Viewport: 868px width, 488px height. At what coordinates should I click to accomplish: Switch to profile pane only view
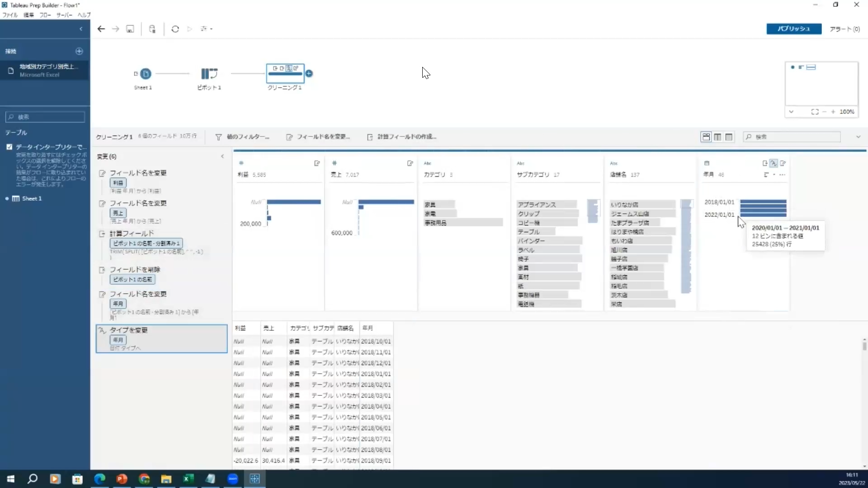click(717, 137)
